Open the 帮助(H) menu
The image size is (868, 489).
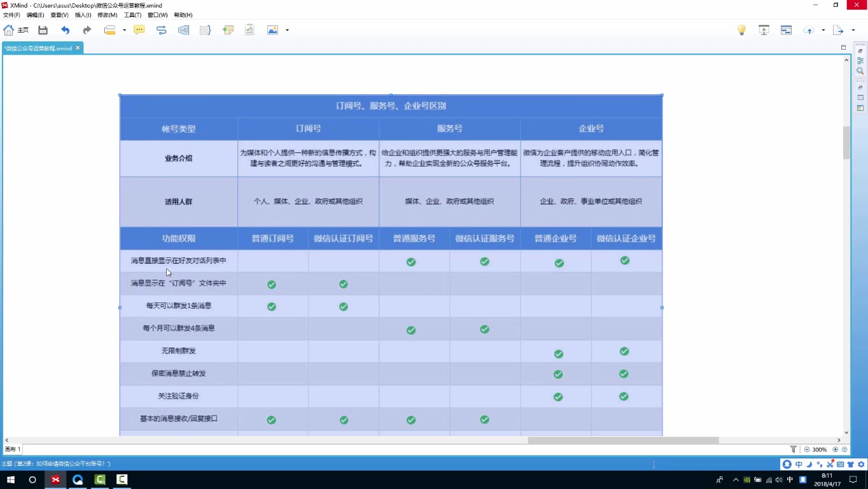tap(183, 15)
